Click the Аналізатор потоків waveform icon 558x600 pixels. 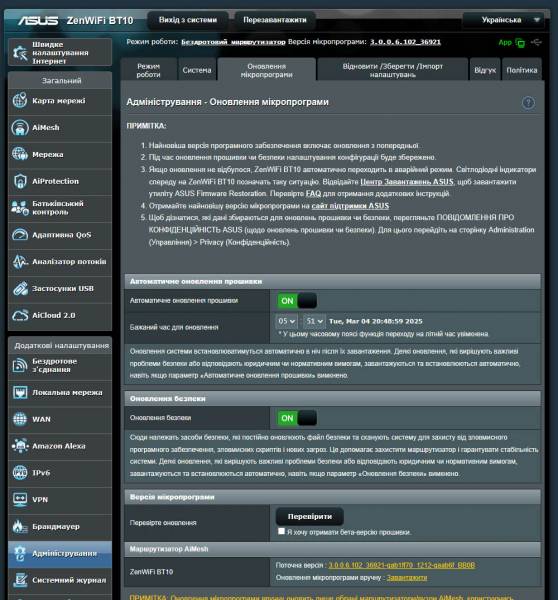pos(20,261)
